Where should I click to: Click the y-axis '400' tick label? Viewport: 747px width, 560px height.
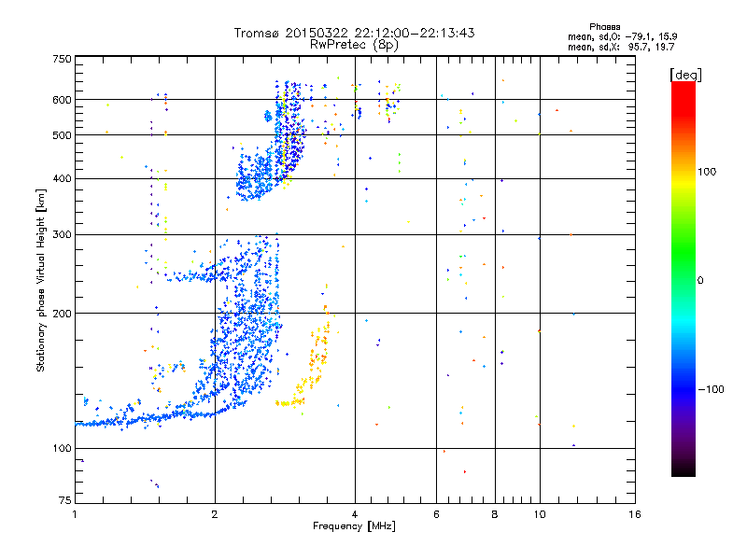pyautogui.click(x=62, y=179)
